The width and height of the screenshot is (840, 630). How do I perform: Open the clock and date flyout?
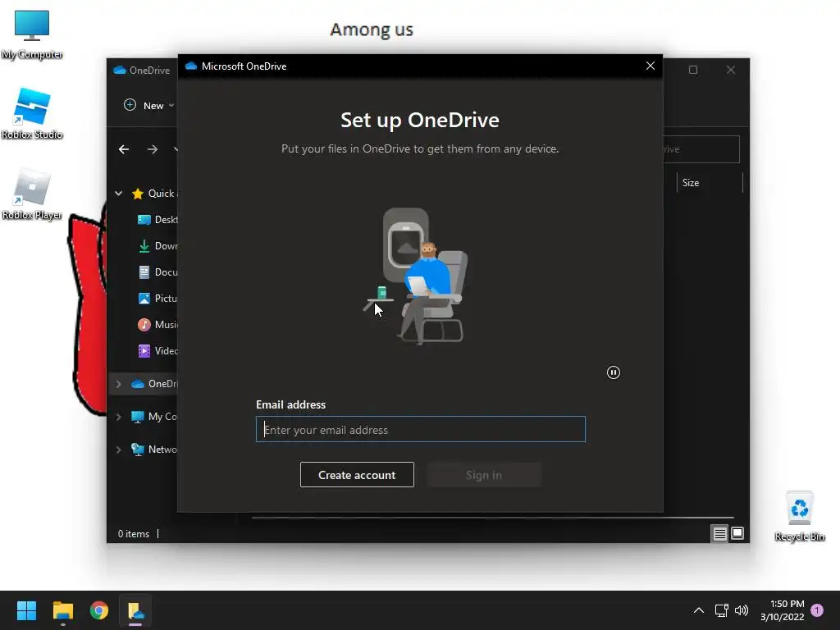pyautogui.click(x=782, y=610)
